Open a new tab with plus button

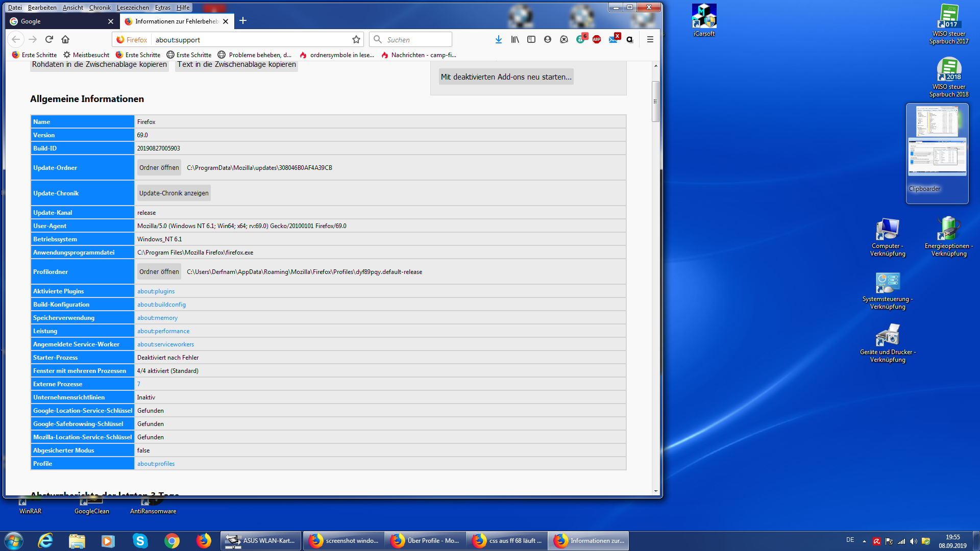coord(243,21)
